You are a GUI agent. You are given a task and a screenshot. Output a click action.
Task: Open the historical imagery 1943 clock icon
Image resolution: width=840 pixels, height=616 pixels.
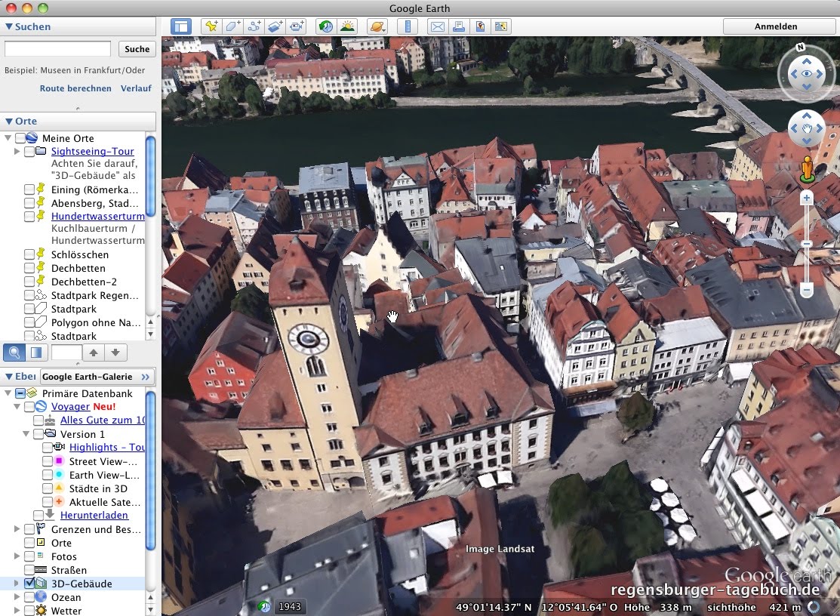[x=265, y=606]
